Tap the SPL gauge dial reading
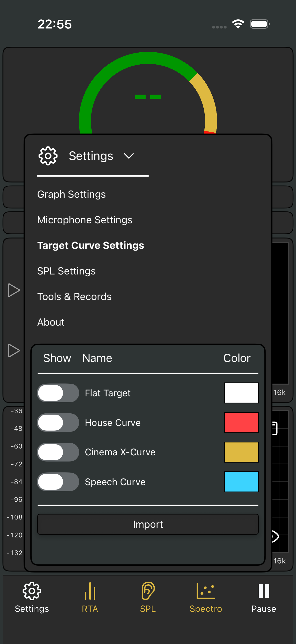Viewport: 296px width, 644px height. pos(148,97)
